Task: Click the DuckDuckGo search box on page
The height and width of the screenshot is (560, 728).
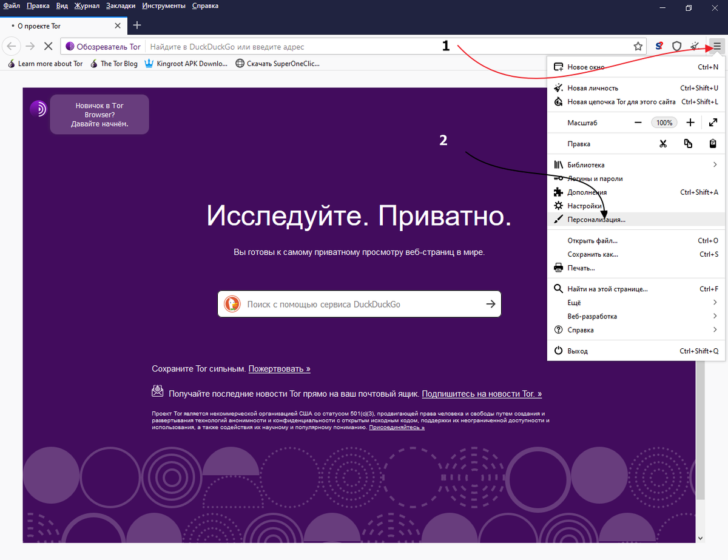Action: [360, 304]
